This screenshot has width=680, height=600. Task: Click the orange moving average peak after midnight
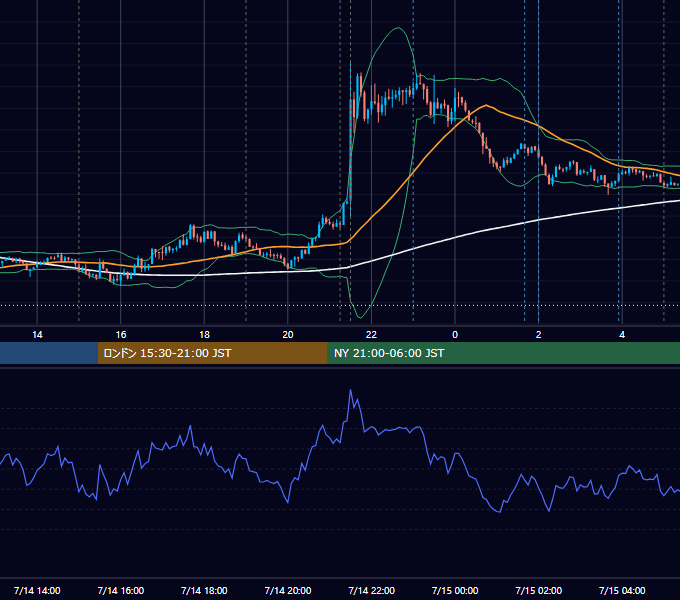pos(486,105)
